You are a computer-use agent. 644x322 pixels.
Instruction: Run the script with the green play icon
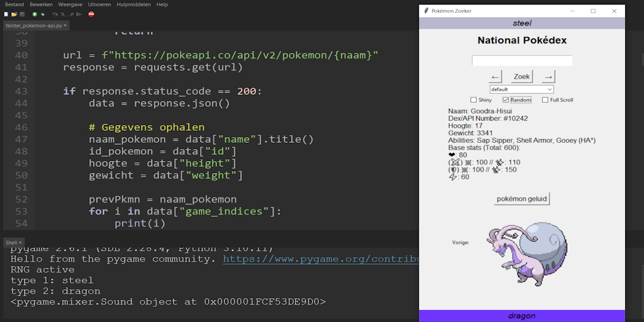click(35, 14)
